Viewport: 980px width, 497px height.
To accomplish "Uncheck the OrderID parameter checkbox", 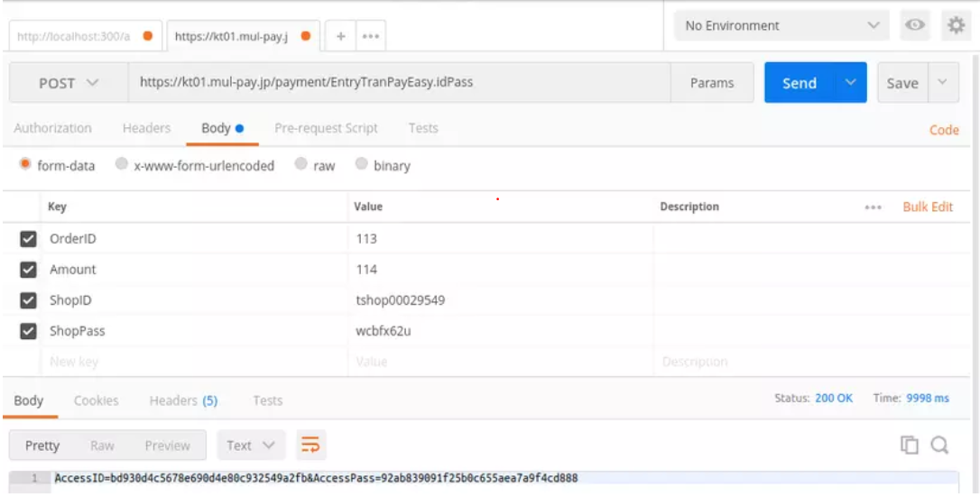I will [28, 239].
